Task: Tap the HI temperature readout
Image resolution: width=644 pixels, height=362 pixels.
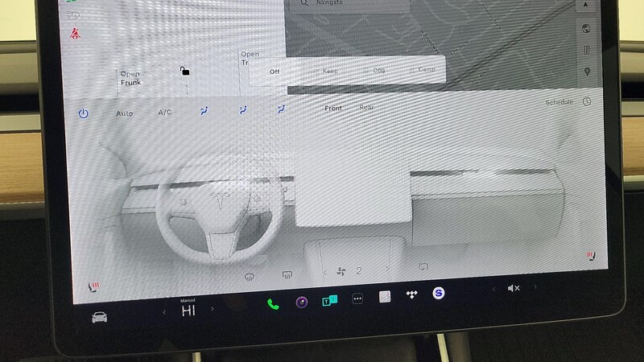Action: pyautogui.click(x=188, y=311)
